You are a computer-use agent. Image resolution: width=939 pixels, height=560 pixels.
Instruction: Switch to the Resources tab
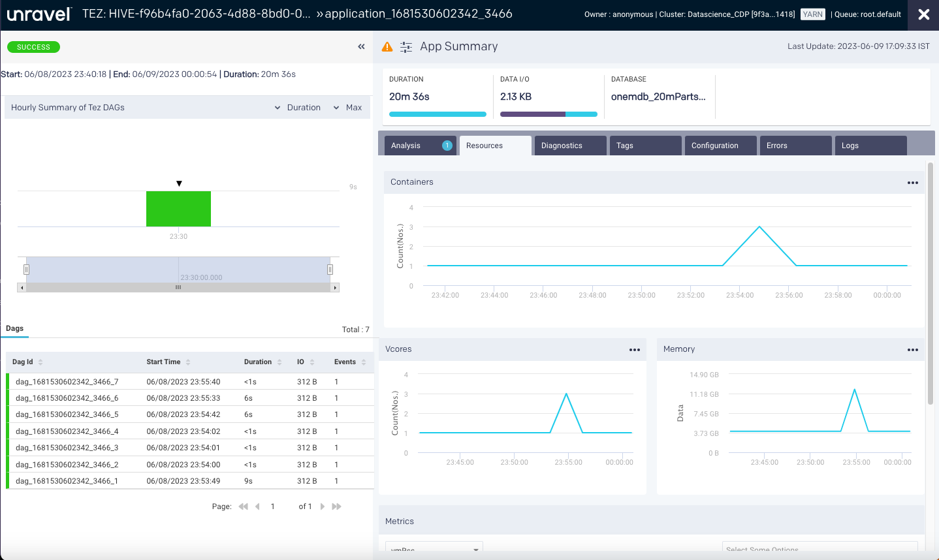(496, 146)
